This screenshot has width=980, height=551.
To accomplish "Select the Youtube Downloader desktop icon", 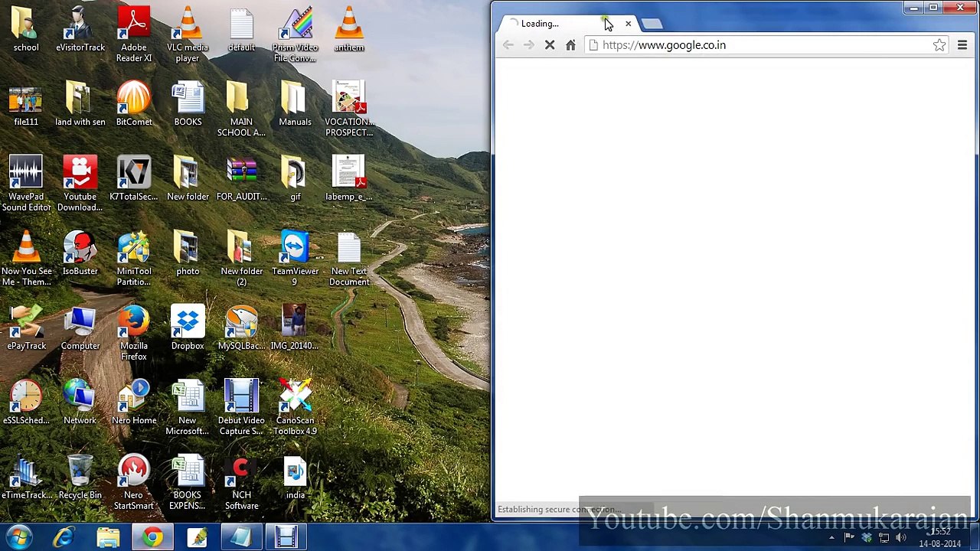I will 80,184.
